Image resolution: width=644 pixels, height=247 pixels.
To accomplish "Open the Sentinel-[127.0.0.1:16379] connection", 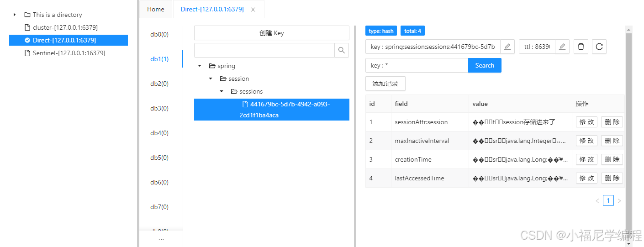I will (69, 53).
